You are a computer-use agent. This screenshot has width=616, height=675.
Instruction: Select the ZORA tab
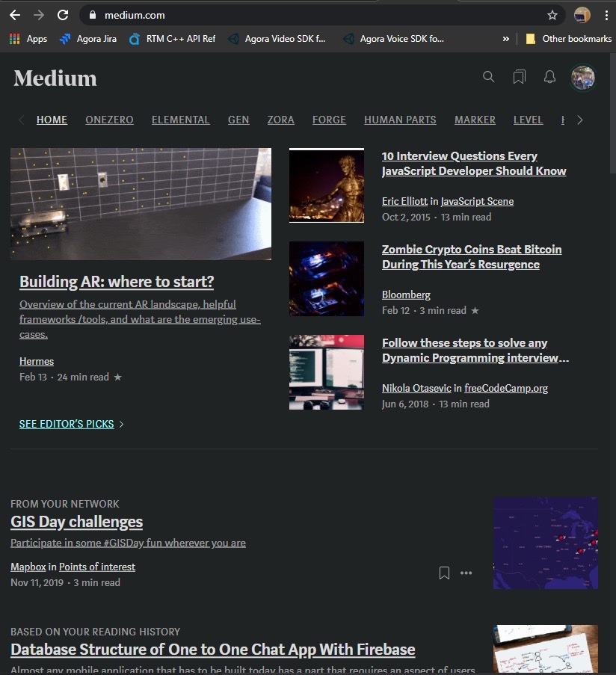(x=280, y=120)
